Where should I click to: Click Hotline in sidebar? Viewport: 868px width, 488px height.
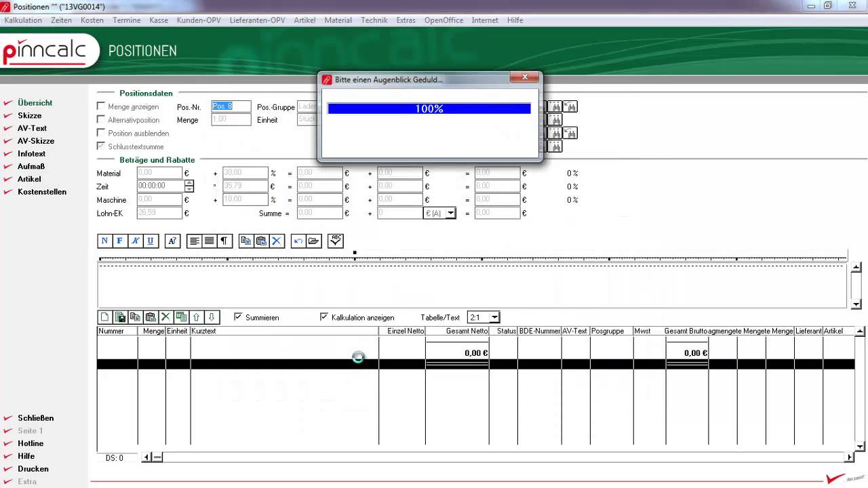(31, 443)
